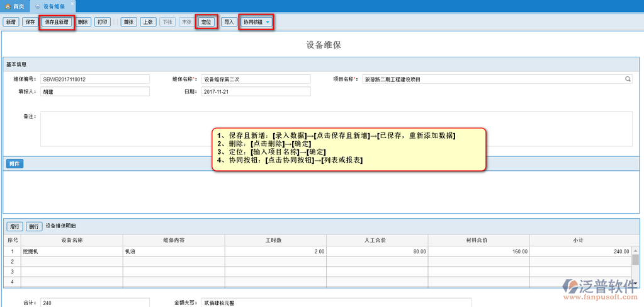Open the 协同按钮 dropdown arrow
Image resolution: width=644 pixels, height=307 pixels.
tap(268, 22)
